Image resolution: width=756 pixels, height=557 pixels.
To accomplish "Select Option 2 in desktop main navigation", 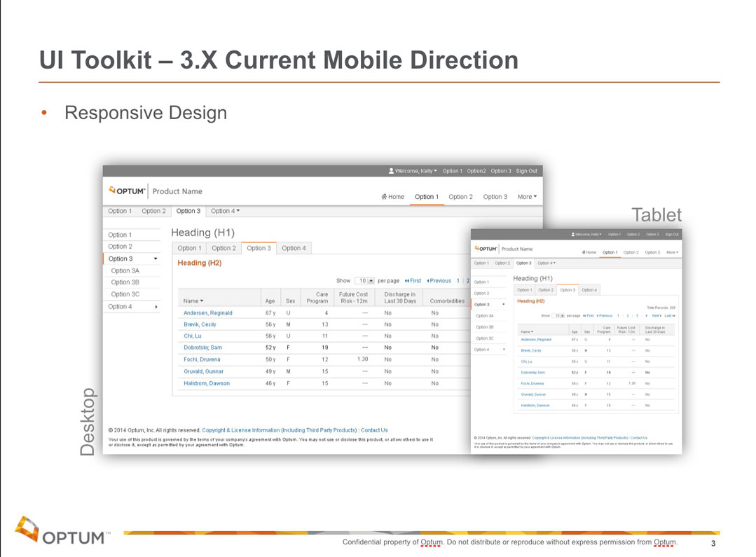I will pyautogui.click(x=460, y=197).
